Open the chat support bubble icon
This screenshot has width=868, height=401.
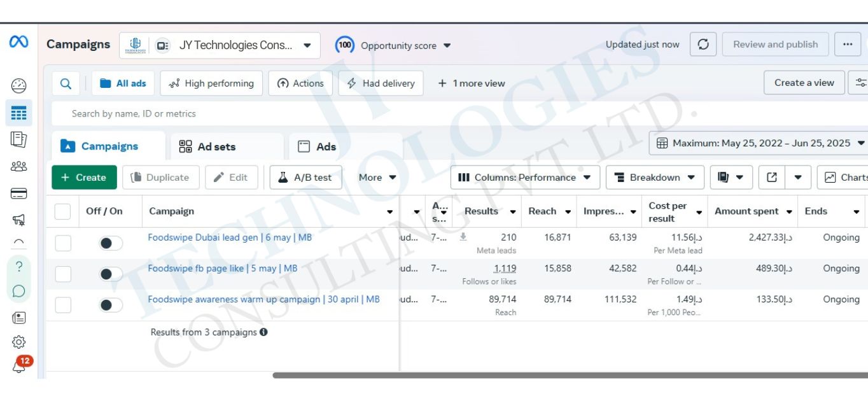point(18,292)
